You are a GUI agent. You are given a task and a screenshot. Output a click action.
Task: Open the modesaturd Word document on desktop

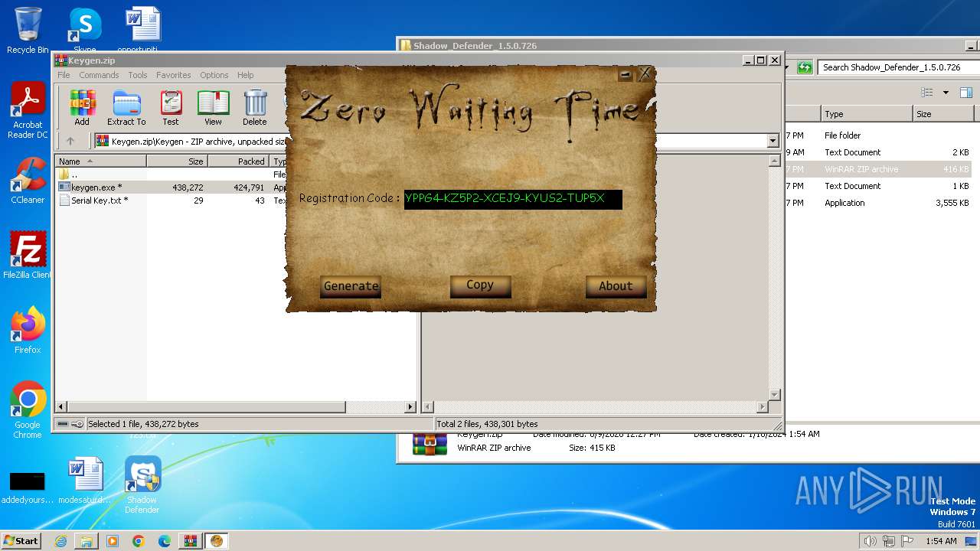click(x=85, y=481)
